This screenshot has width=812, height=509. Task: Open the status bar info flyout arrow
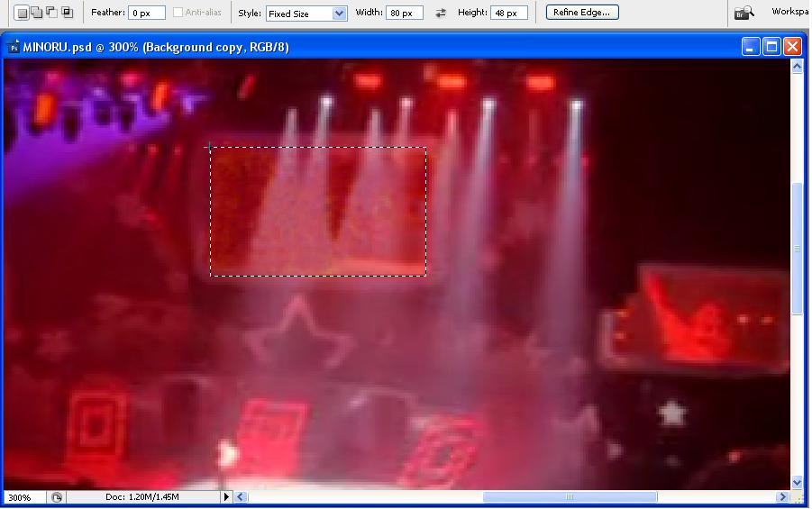[x=226, y=497]
